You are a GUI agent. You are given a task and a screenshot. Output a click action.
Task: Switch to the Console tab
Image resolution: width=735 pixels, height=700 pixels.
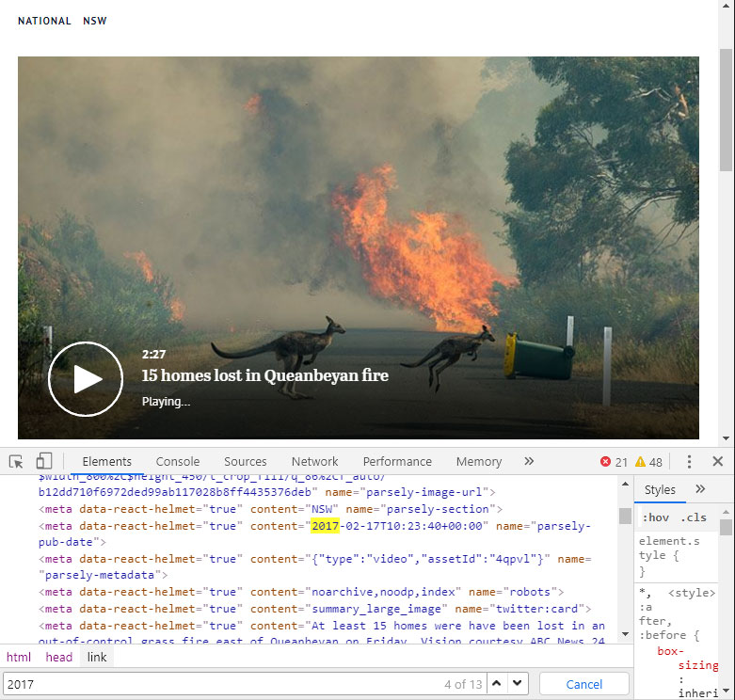[178, 462]
